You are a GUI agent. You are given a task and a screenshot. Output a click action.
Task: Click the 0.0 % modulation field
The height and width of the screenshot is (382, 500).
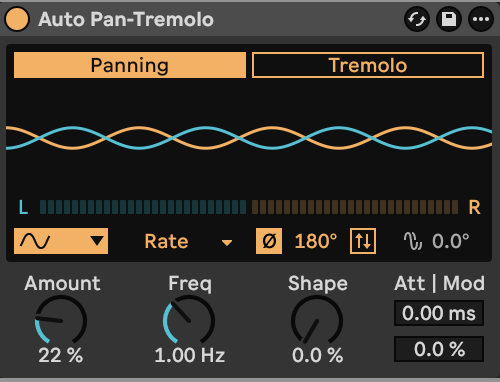pos(439,349)
